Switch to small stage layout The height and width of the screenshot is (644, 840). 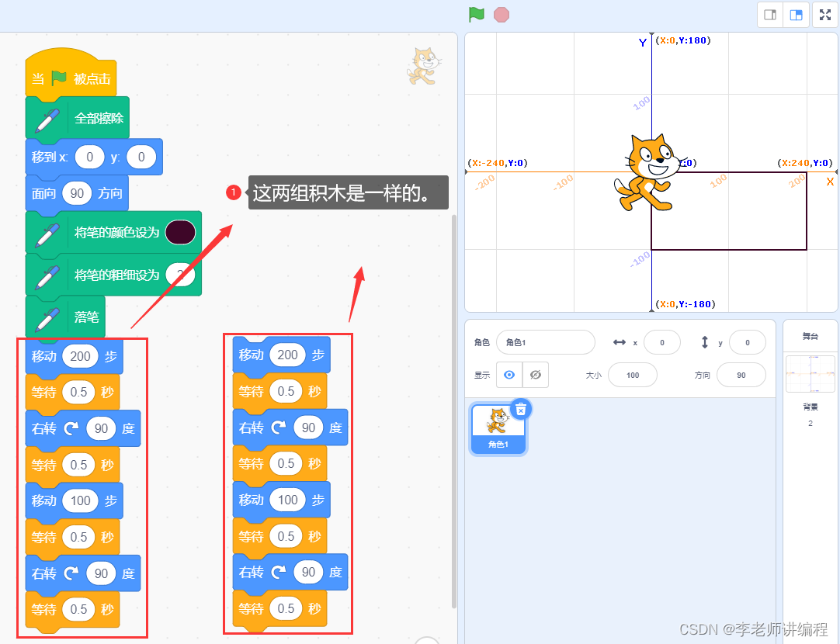tap(770, 15)
